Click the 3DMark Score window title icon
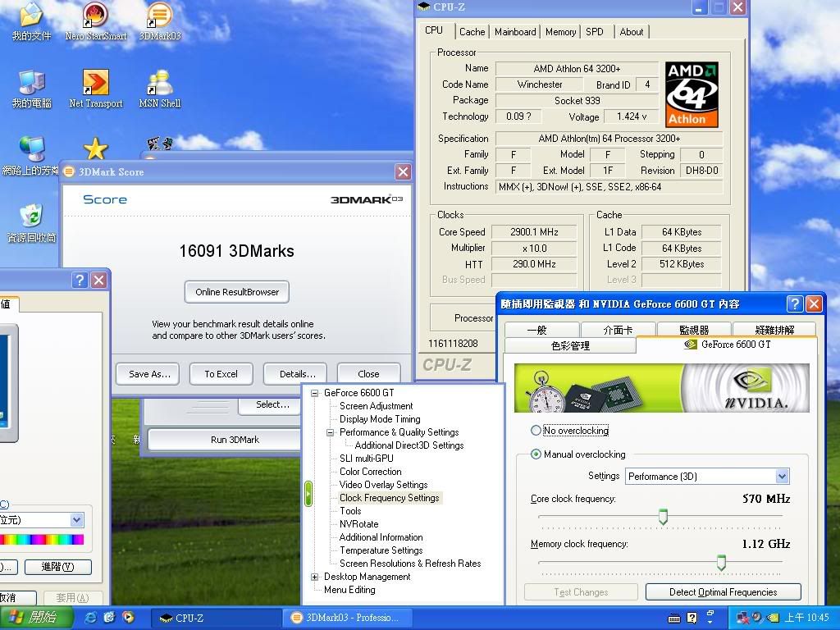 69,171
